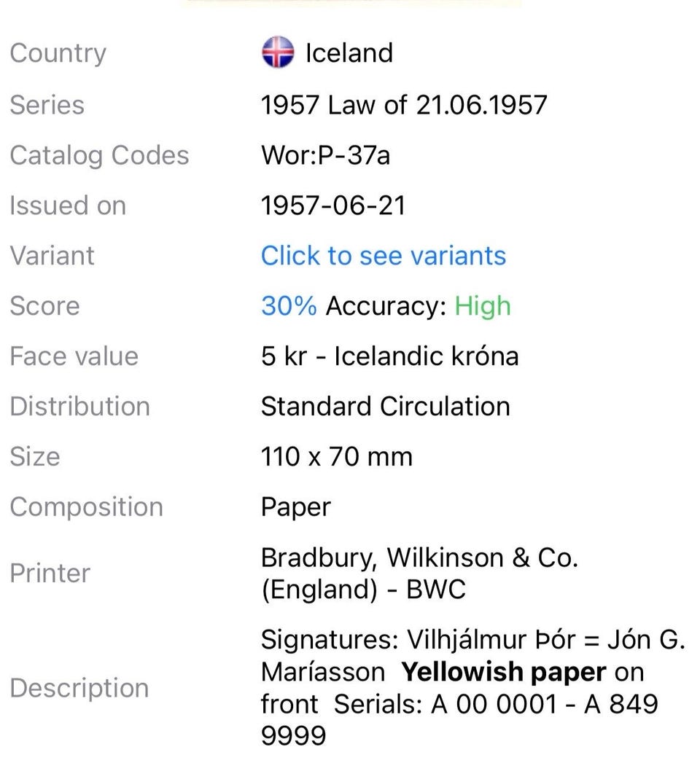Viewport: 700px width, 763px height.
Task: Tap the Iceland country name
Action: (x=349, y=52)
